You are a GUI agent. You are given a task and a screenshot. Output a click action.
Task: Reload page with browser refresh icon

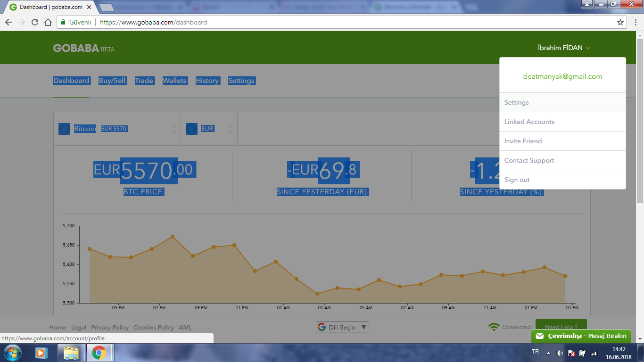35,22
